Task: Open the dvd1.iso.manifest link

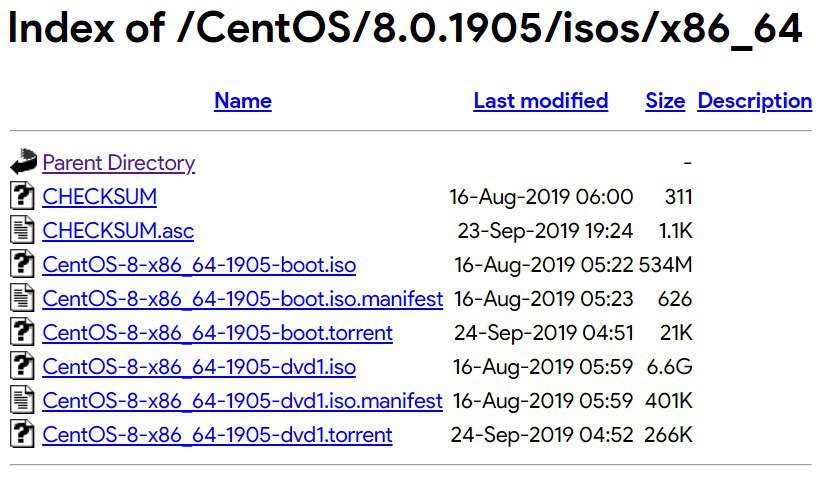Action: click(x=242, y=400)
